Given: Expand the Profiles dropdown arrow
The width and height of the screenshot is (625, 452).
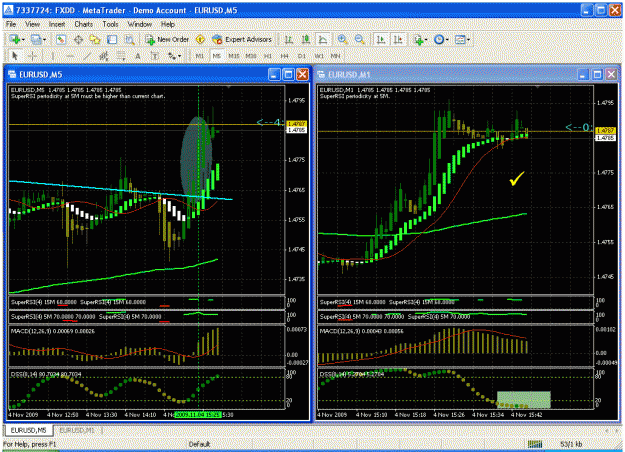Looking at the screenshot, I should [x=44, y=40].
